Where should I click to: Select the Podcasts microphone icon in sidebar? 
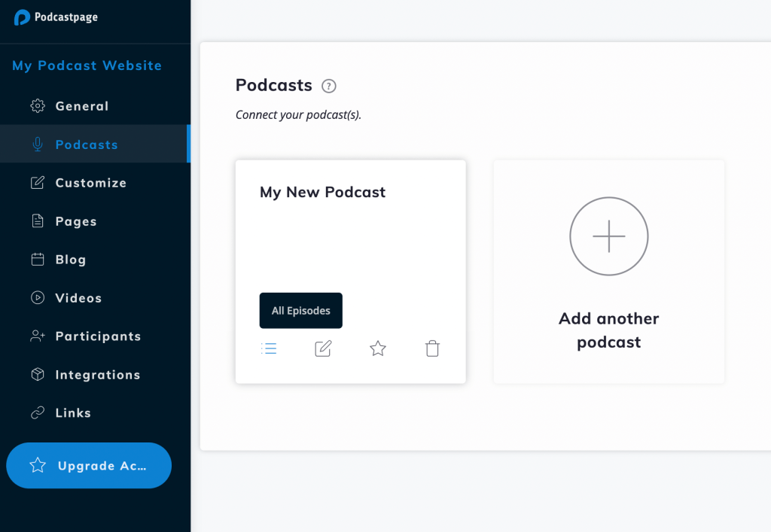(x=36, y=144)
